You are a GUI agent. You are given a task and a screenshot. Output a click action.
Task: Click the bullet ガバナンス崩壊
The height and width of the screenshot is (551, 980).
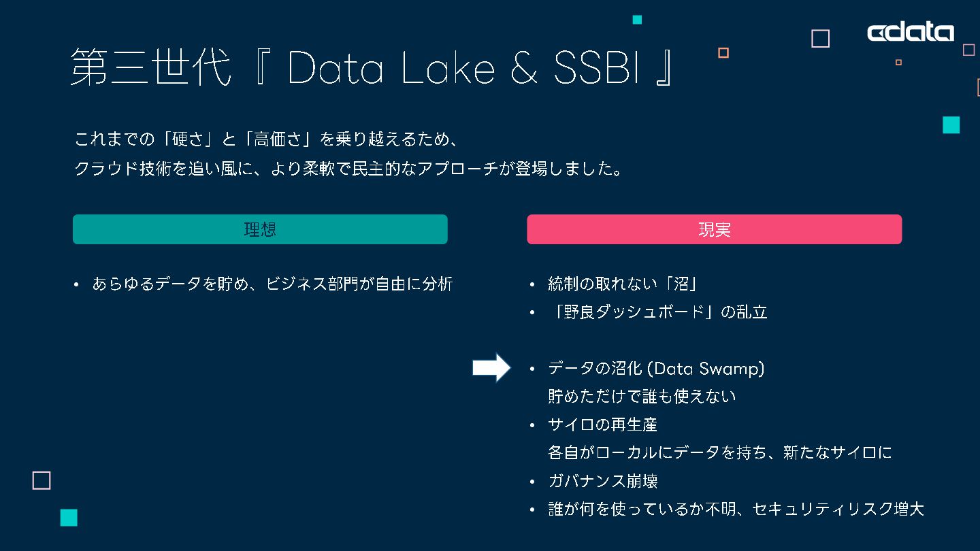tap(602, 482)
